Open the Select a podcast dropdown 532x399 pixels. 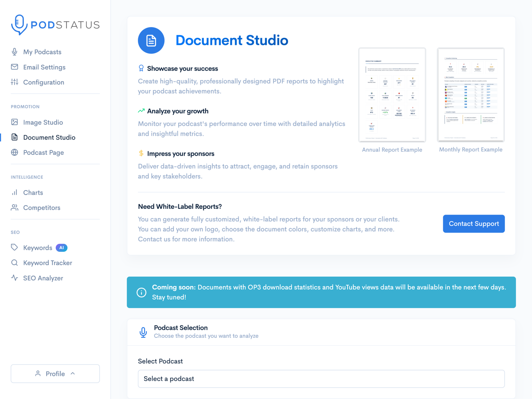point(321,379)
